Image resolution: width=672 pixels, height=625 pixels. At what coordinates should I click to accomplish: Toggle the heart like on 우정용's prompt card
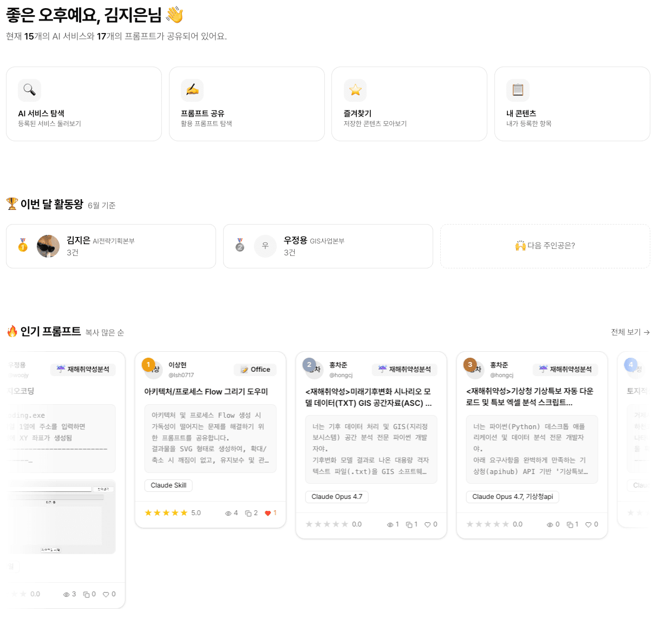pos(106,595)
